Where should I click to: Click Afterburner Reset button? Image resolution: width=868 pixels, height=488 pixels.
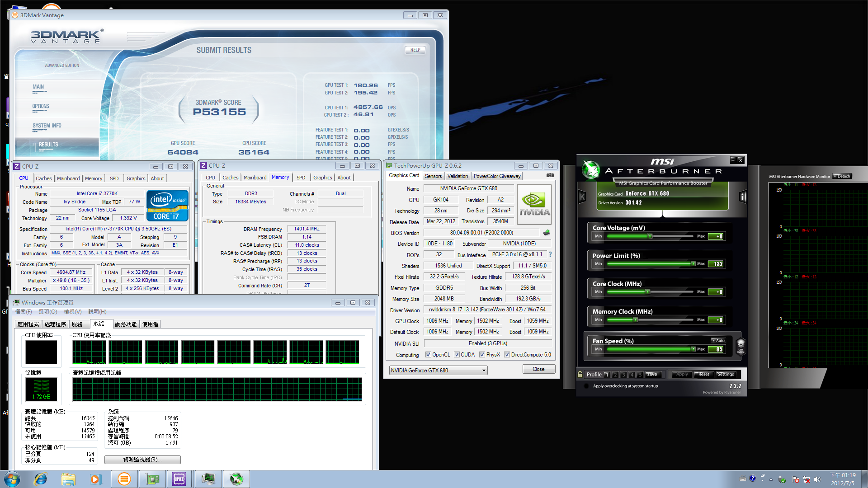point(704,374)
